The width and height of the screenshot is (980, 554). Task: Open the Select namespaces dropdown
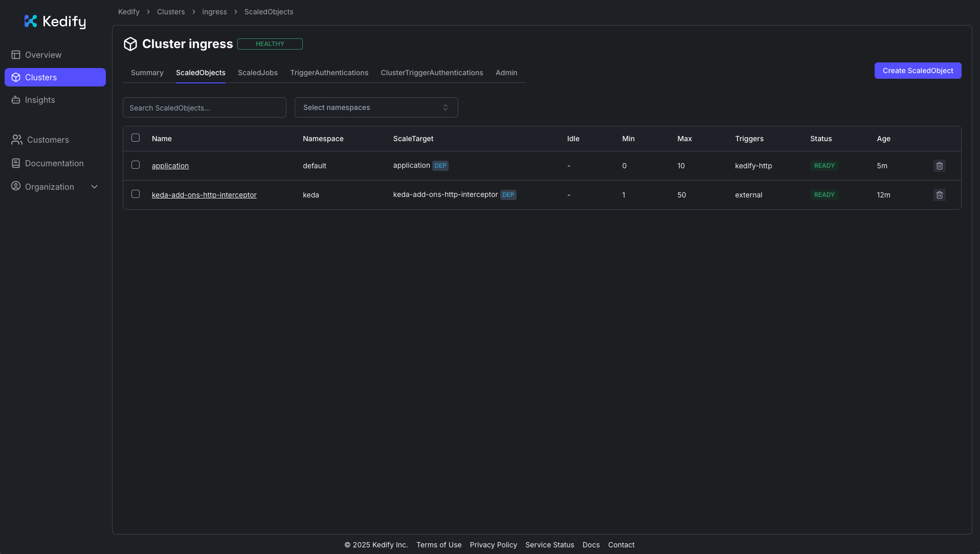tap(376, 107)
